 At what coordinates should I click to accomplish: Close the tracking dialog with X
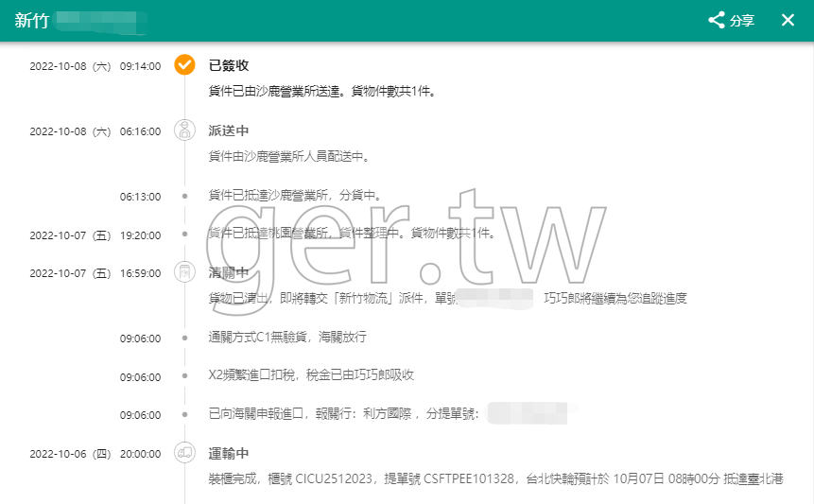788,20
